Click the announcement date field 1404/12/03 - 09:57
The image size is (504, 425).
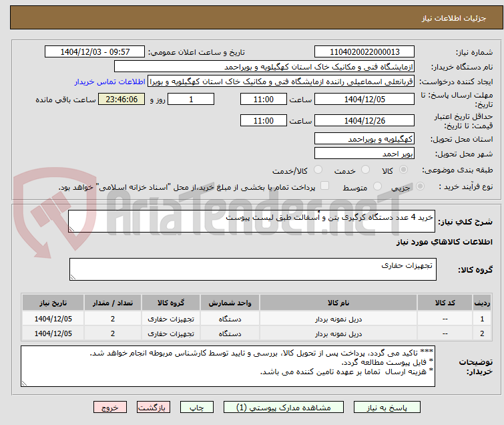click(x=95, y=52)
